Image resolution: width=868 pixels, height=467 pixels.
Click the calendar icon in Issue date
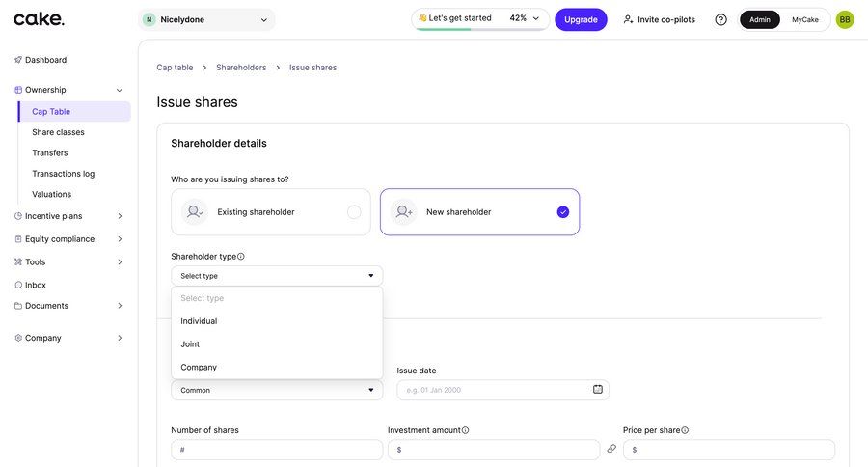[x=598, y=390]
